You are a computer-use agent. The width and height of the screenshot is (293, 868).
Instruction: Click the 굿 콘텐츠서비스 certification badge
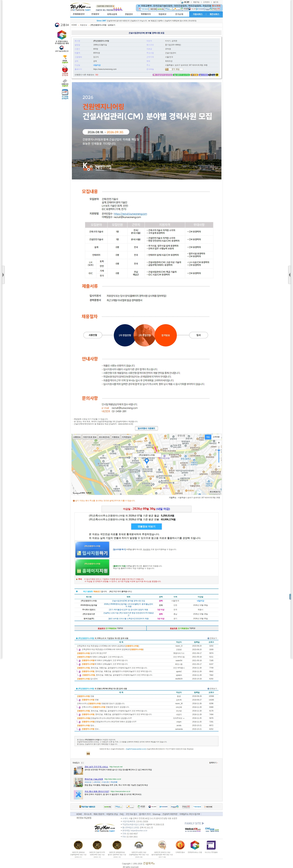tap(62, 37)
